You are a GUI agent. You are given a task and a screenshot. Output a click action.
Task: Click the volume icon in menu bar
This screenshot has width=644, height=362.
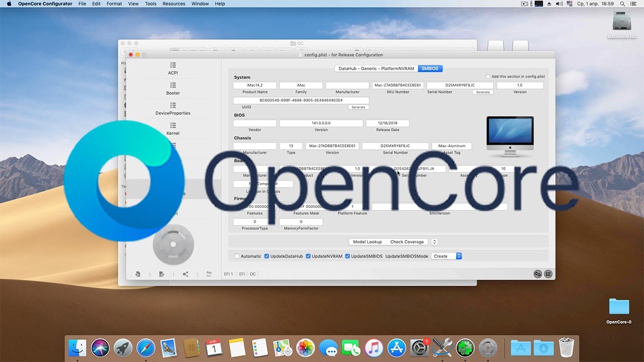tap(560, 4)
